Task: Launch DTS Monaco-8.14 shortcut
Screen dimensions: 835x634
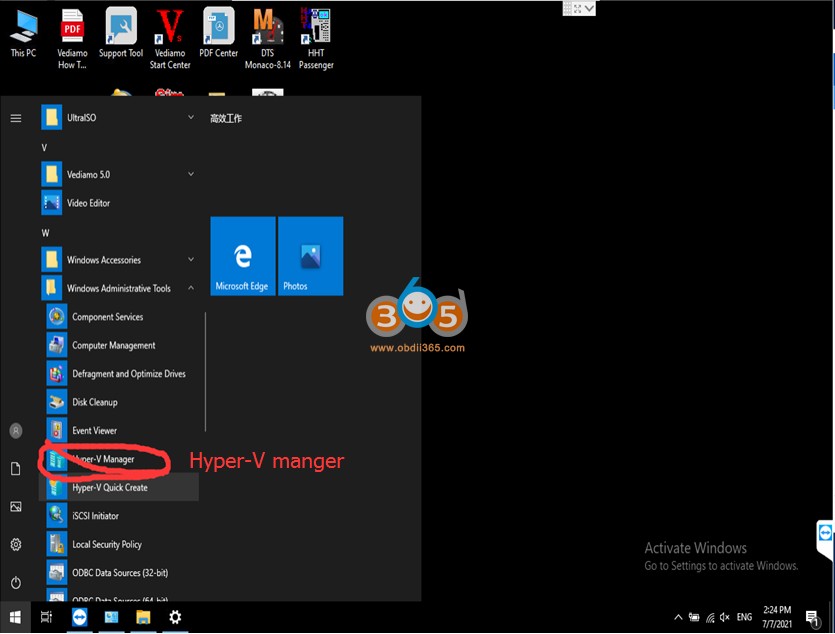Action: (x=267, y=39)
